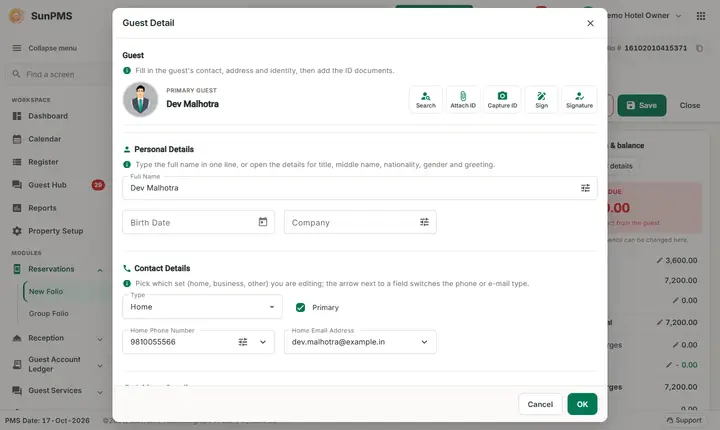This screenshot has width=720, height=430.
Task: Open Capture ID camera button
Action: click(502, 99)
